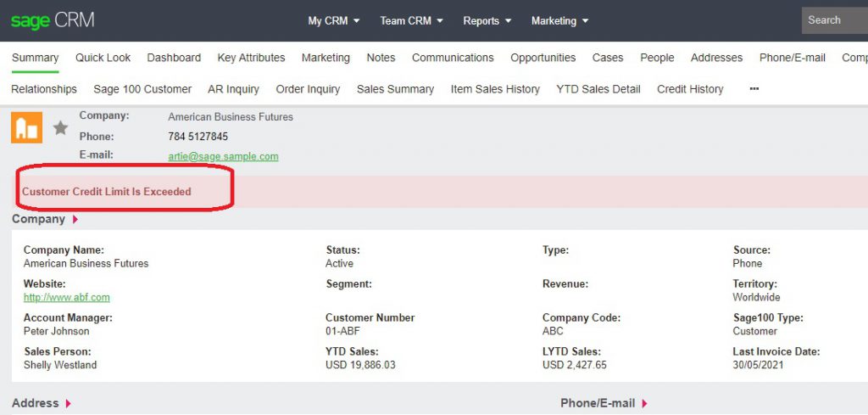The width and height of the screenshot is (868, 415).
Task: Switch to the Quick Look tab
Action: coord(103,58)
